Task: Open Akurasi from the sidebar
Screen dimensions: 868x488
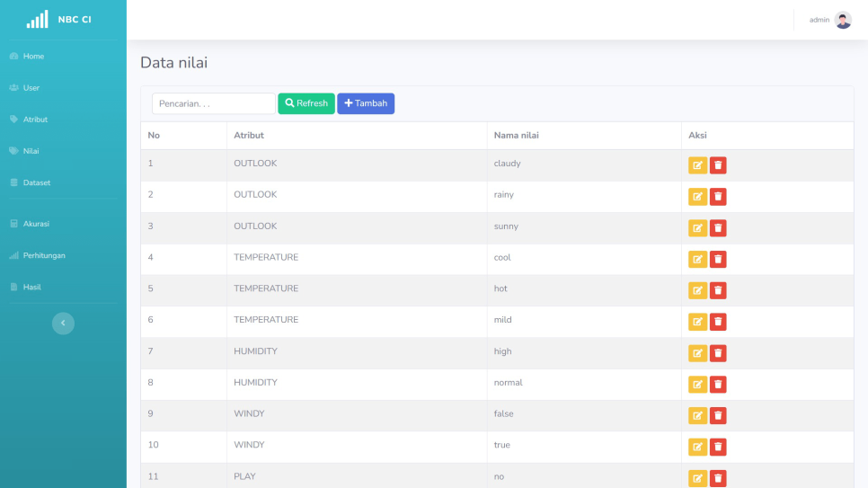Action: [36, 224]
